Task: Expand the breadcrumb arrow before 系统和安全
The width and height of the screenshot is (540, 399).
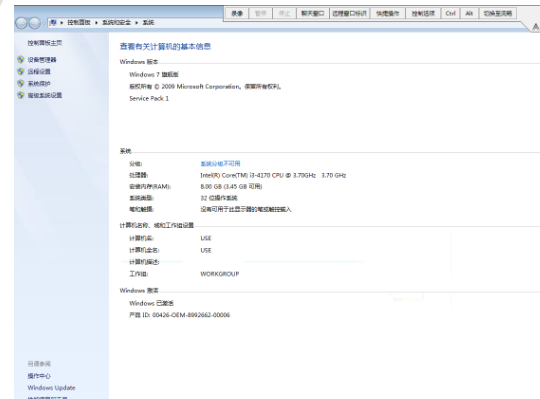Action: [x=96, y=23]
